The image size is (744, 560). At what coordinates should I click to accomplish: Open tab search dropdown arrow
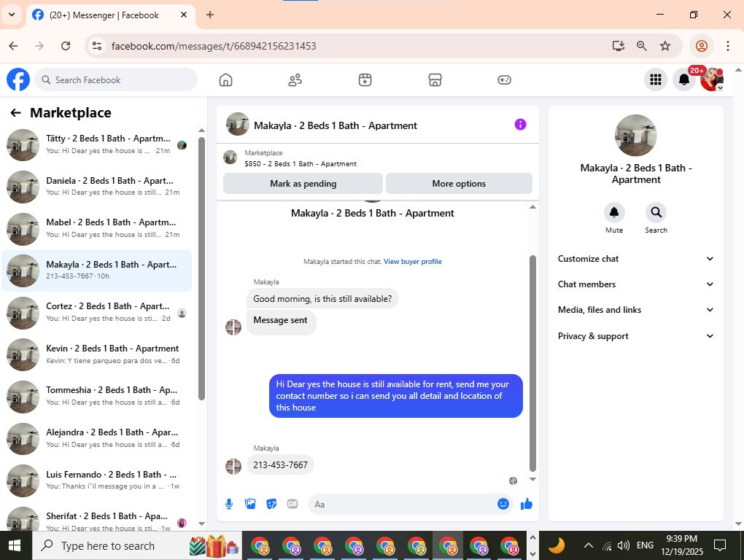click(x=12, y=15)
